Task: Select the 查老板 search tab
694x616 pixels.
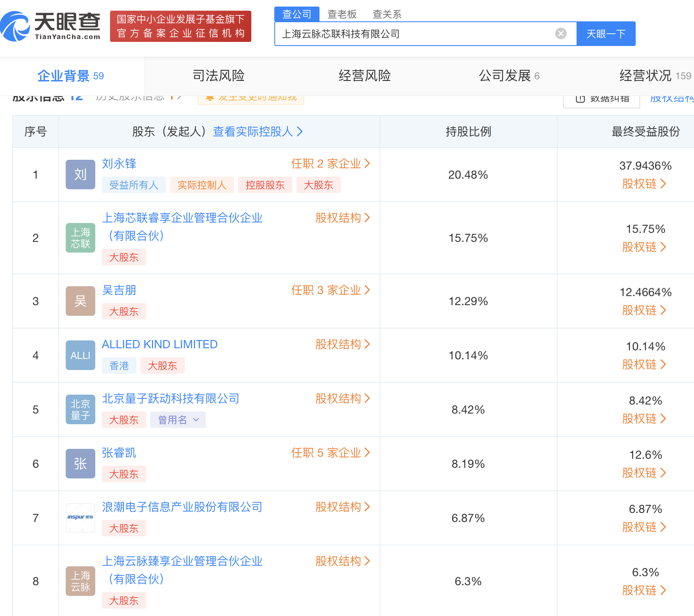Action: 342,14
